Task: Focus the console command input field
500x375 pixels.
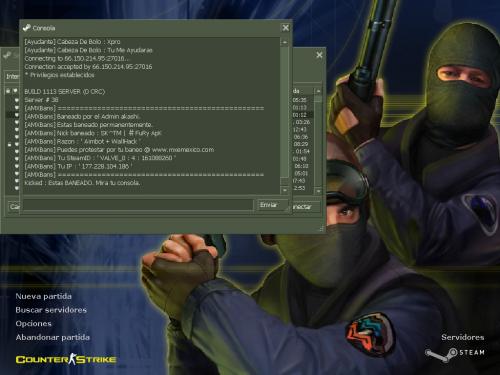Action: 138,205
